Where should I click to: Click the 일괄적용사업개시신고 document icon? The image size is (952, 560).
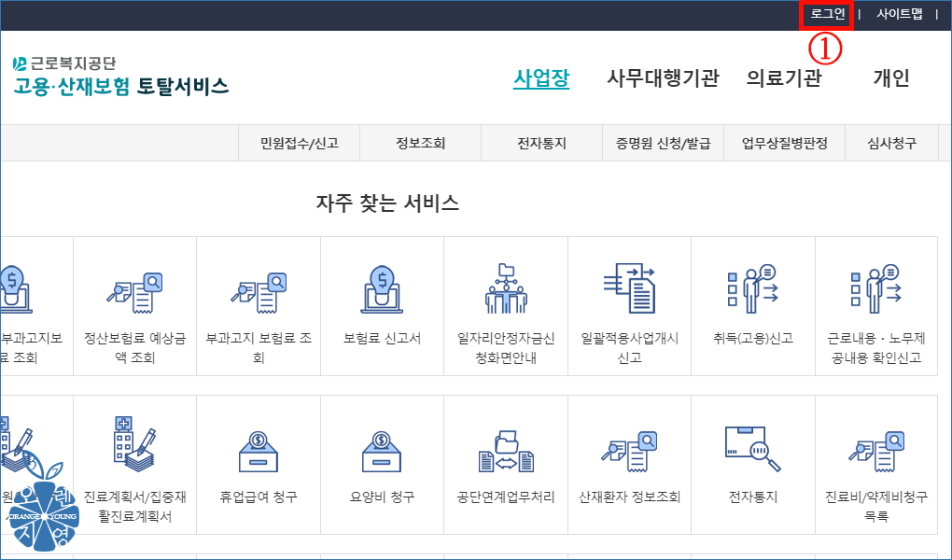[x=629, y=287]
